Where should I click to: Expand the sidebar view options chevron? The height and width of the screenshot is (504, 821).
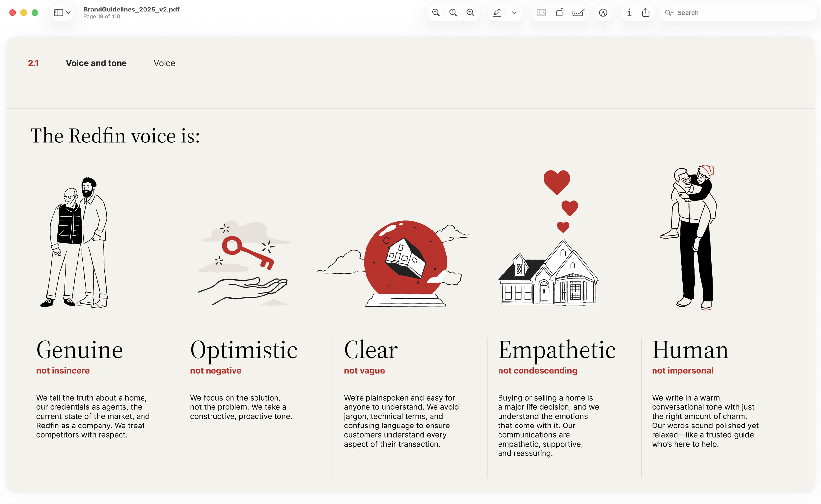pos(68,13)
